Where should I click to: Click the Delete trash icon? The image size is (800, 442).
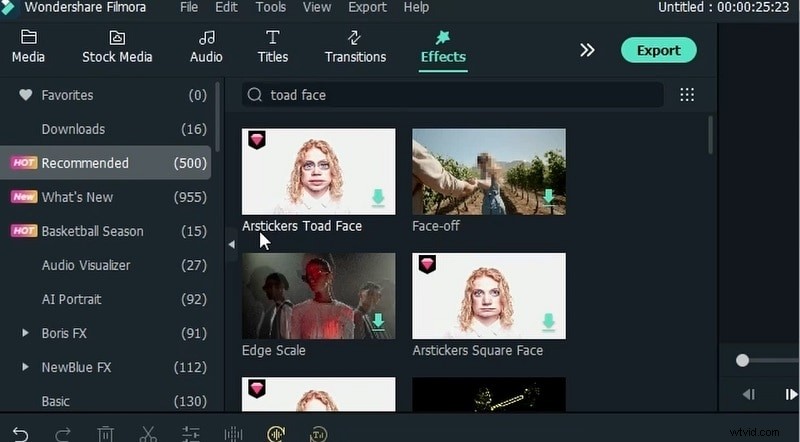pyautogui.click(x=106, y=434)
